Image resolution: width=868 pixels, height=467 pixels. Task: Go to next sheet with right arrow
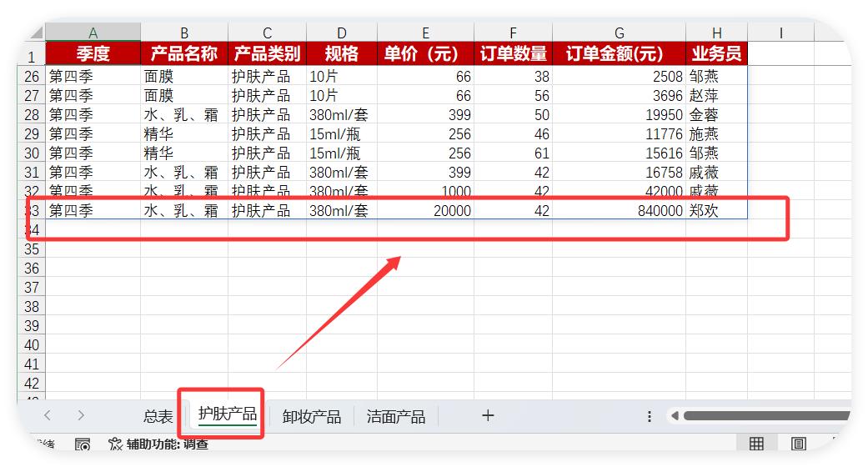pyautogui.click(x=81, y=415)
